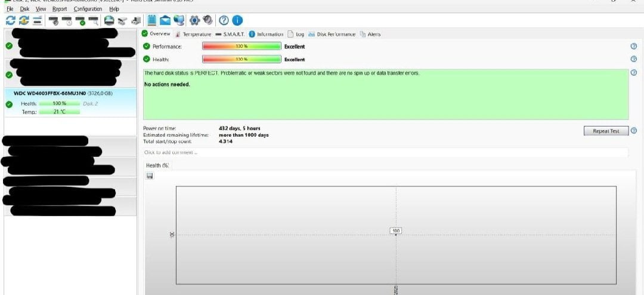Click the disk icon with clock badge
Screen dimensions: 644x295
click(x=67, y=20)
